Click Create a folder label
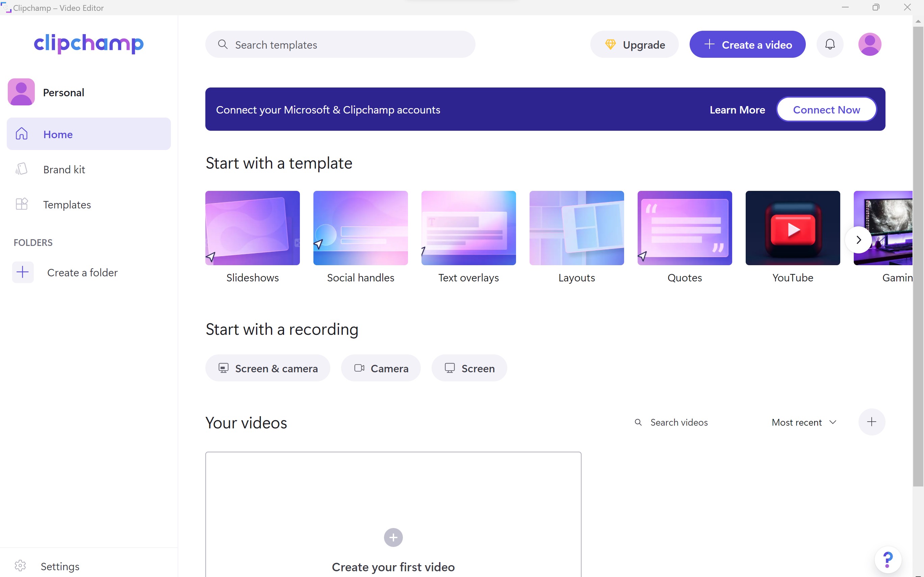Screen dimensions: 924x577 (x=82, y=273)
